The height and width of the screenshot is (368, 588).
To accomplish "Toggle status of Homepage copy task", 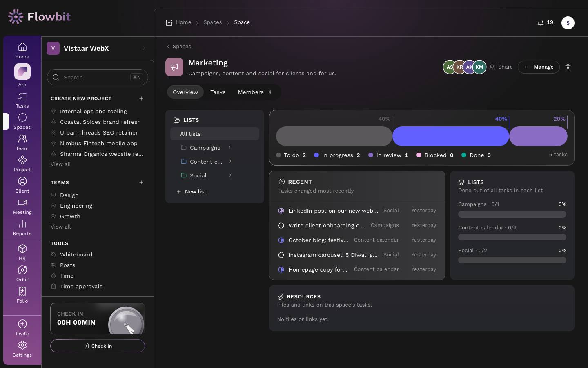I will click(x=281, y=270).
